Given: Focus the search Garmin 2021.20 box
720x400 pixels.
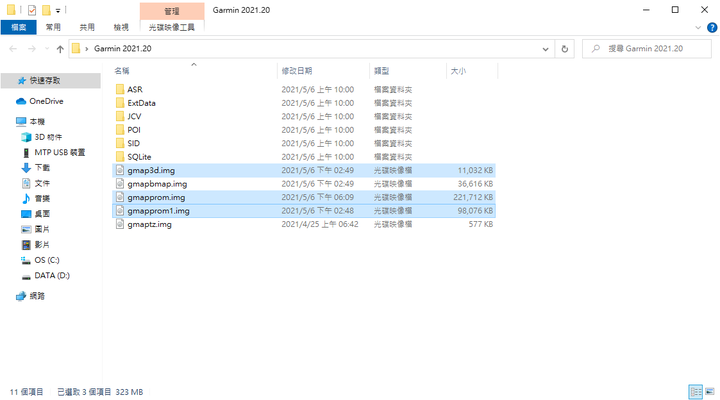Looking at the screenshot, I should coord(647,49).
